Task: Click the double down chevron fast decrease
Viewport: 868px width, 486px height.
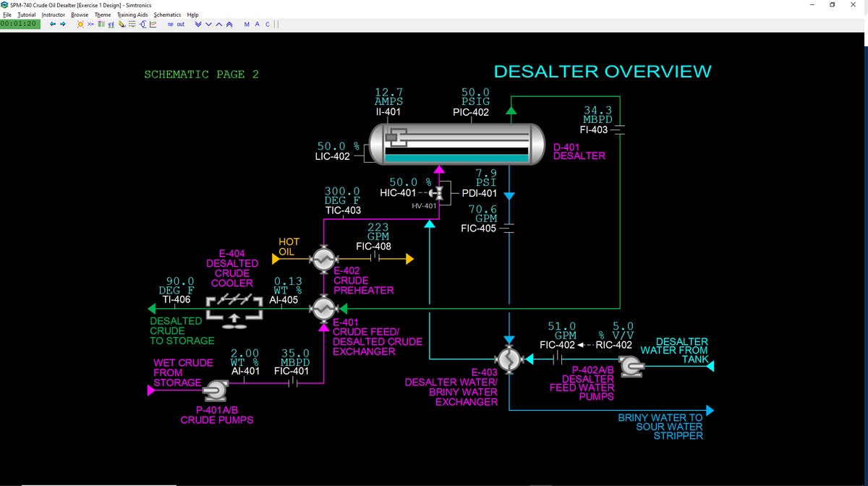Action: (x=198, y=24)
